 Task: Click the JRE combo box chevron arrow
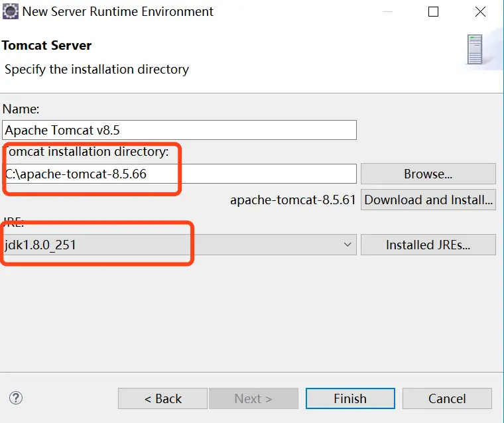point(347,245)
